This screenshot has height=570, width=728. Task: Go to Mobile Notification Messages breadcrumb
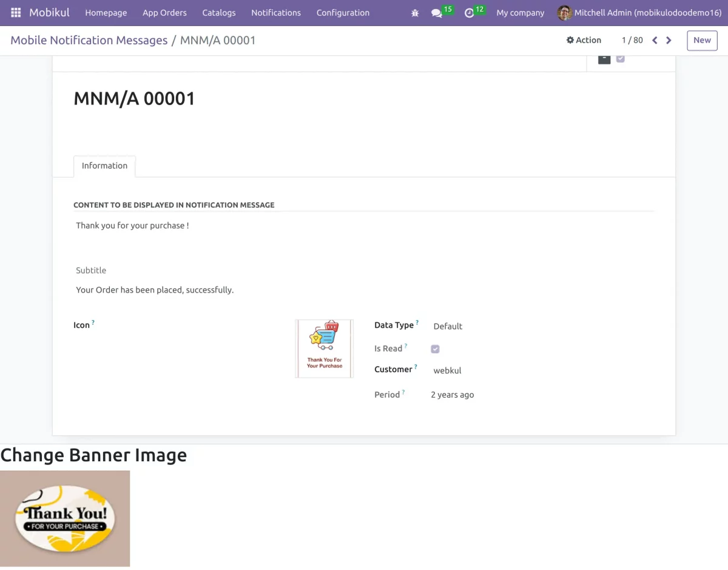(x=89, y=40)
